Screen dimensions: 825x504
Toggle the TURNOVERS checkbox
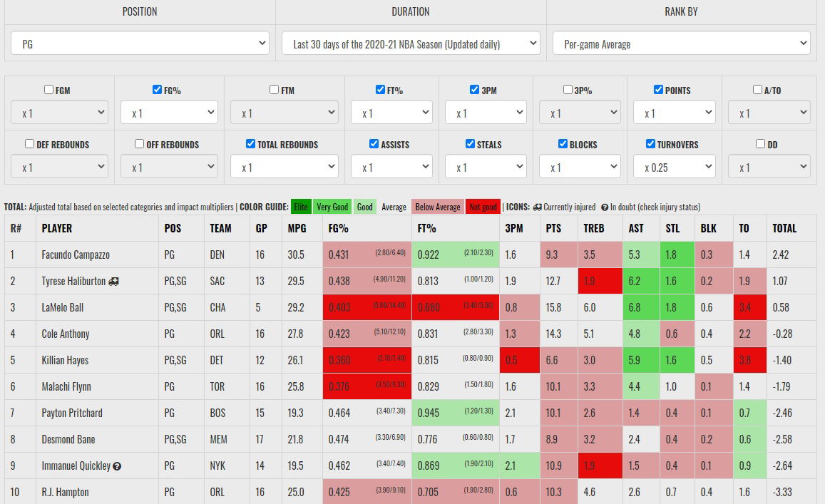(x=651, y=143)
